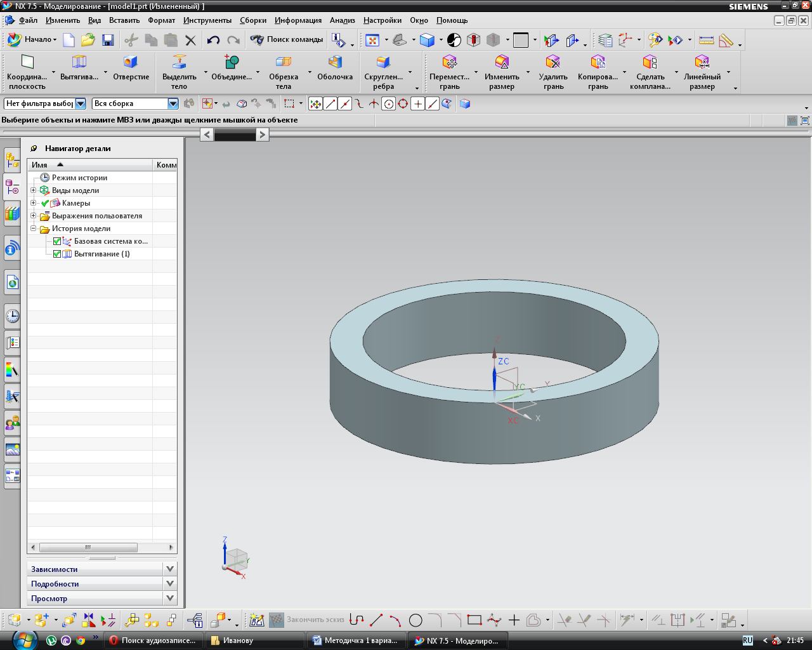Open the Вставить menu
Image resolution: width=812 pixels, height=650 pixels.
pos(124,20)
